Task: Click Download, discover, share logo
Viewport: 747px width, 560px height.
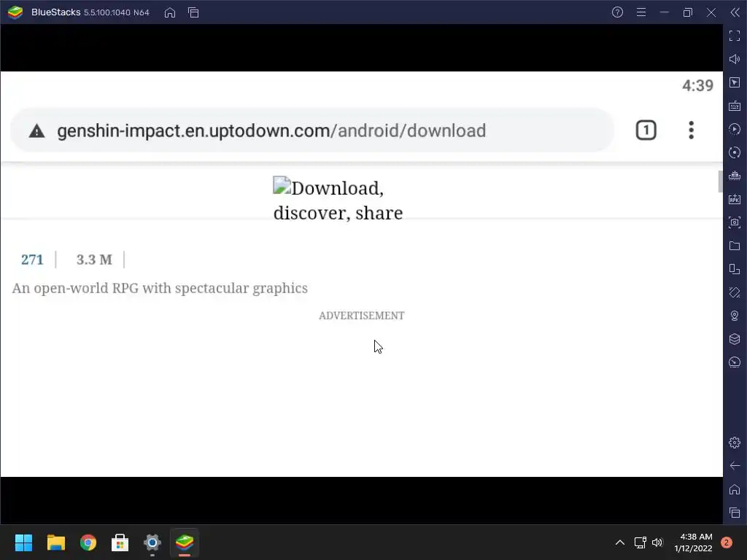Action: click(x=338, y=200)
